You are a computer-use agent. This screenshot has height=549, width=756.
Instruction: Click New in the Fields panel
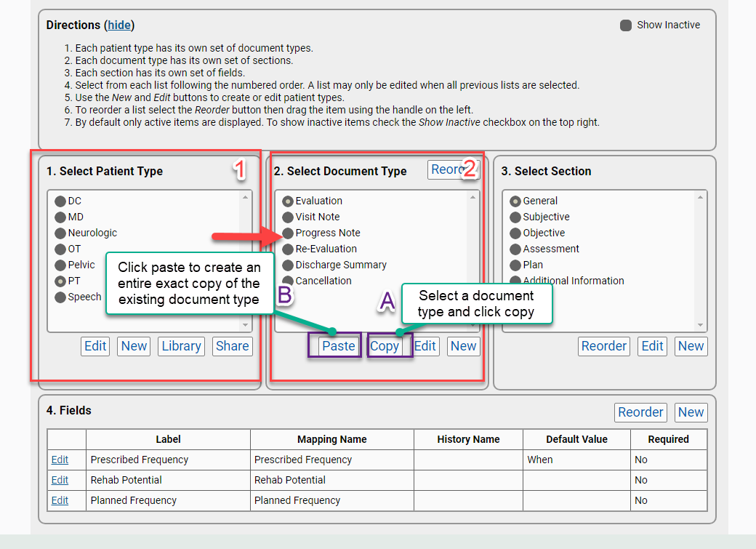pos(691,412)
